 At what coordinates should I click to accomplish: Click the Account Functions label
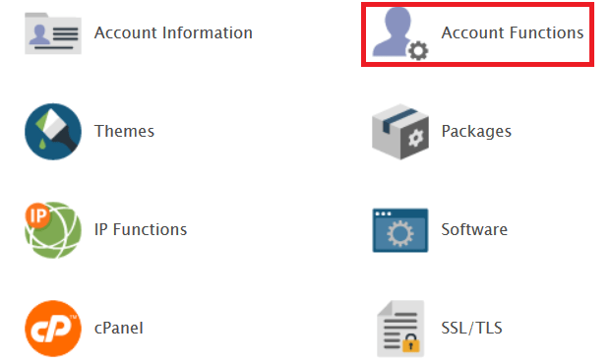(512, 32)
